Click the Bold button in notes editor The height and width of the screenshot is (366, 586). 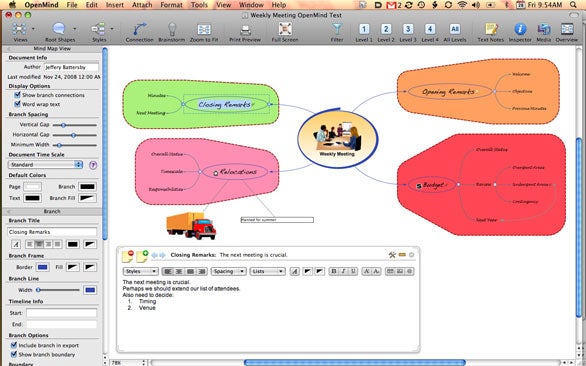pos(334,271)
